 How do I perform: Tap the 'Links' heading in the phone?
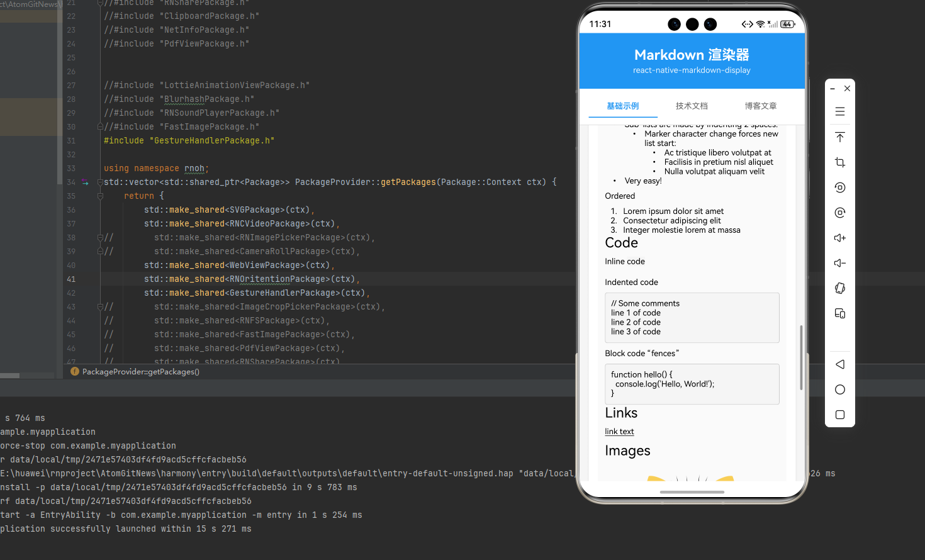(x=621, y=413)
